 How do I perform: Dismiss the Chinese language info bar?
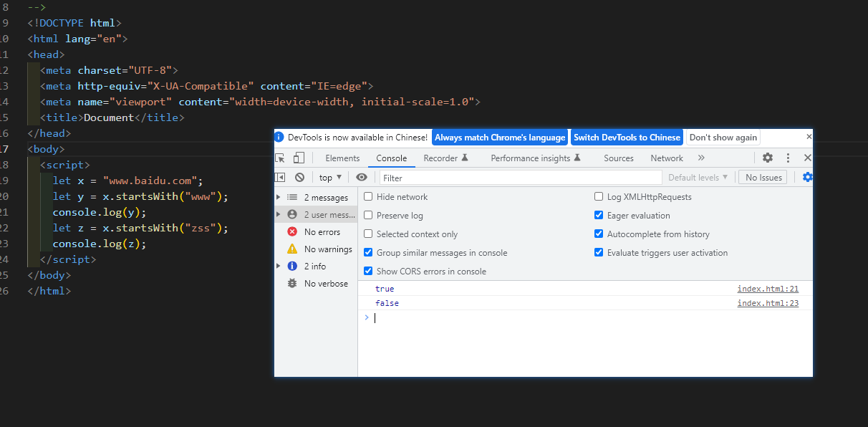click(809, 136)
